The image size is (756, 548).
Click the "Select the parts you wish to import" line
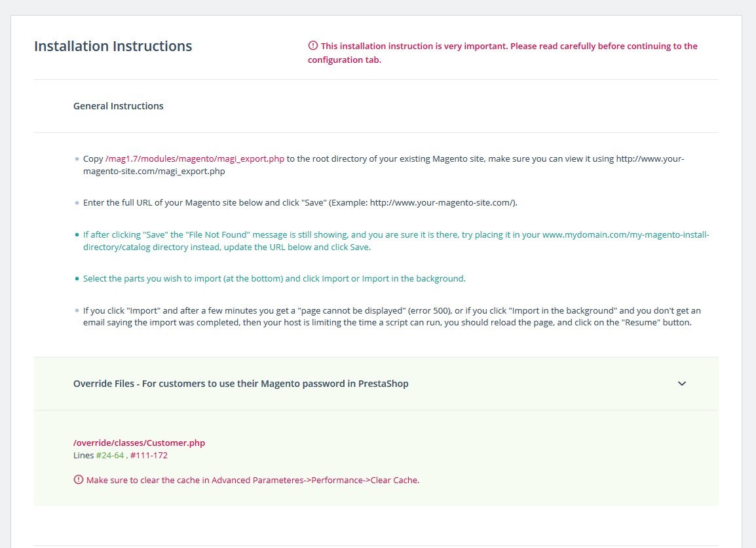pyautogui.click(x=274, y=278)
